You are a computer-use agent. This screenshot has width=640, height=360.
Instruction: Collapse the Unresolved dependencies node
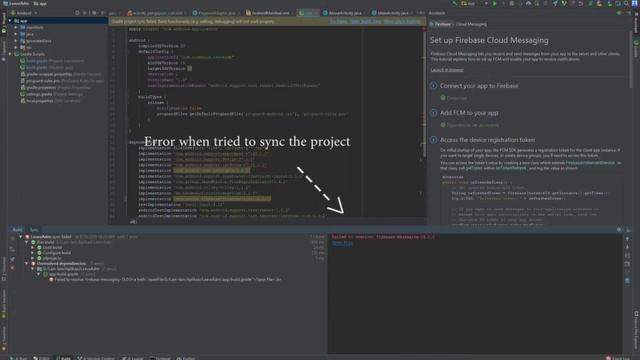tap(27, 263)
